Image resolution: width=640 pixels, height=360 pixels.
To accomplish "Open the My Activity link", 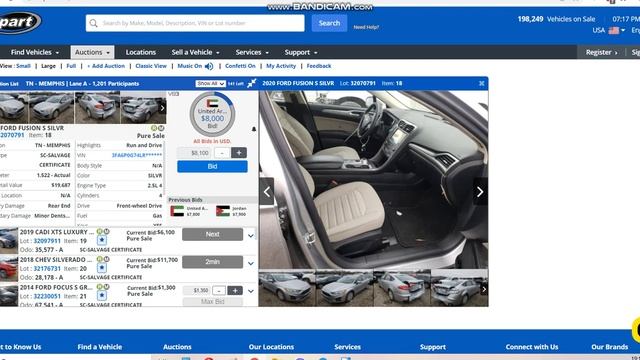I will coord(281,66).
